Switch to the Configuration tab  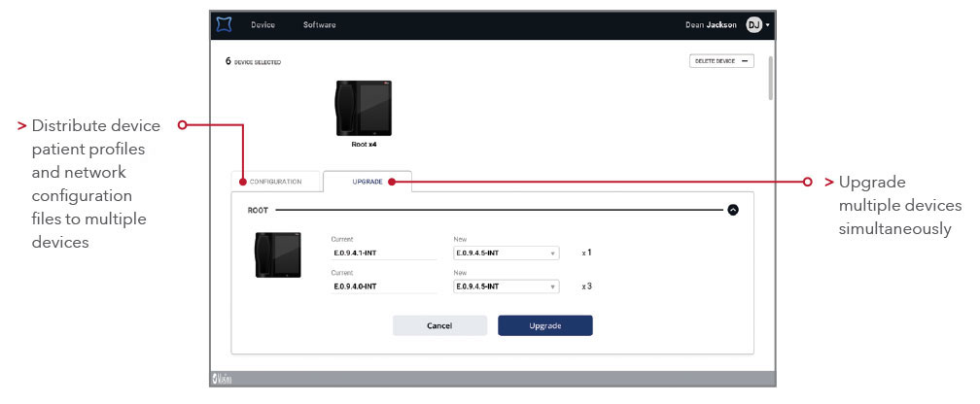point(275,182)
